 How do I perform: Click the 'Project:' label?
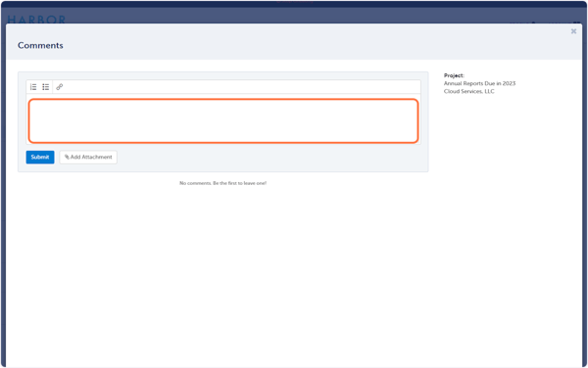pyautogui.click(x=454, y=75)
